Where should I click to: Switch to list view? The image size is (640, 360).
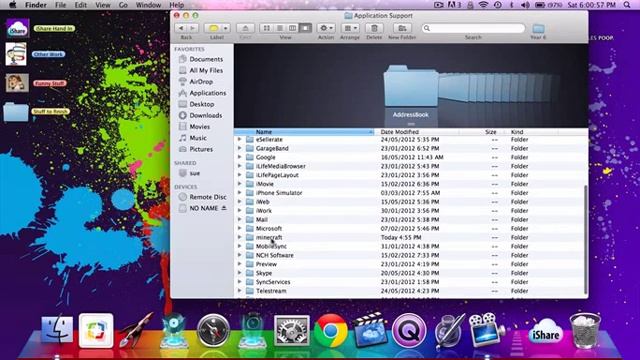point(280,28)
